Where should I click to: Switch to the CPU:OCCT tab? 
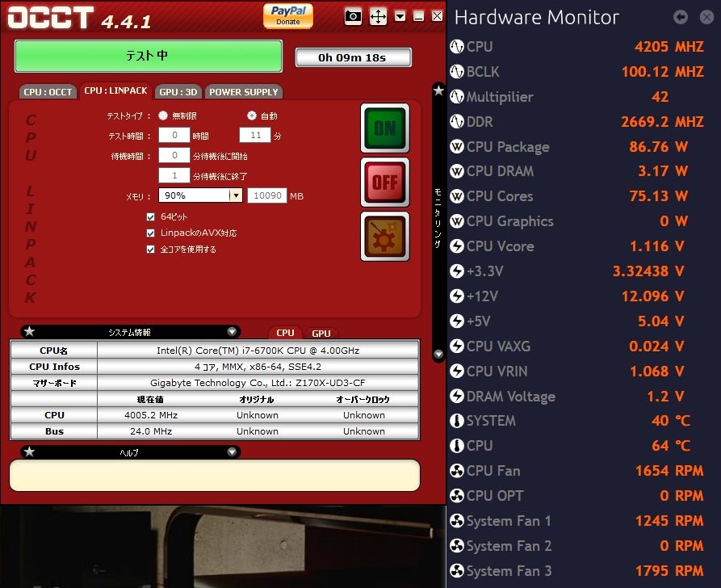[x=48, y=91]
